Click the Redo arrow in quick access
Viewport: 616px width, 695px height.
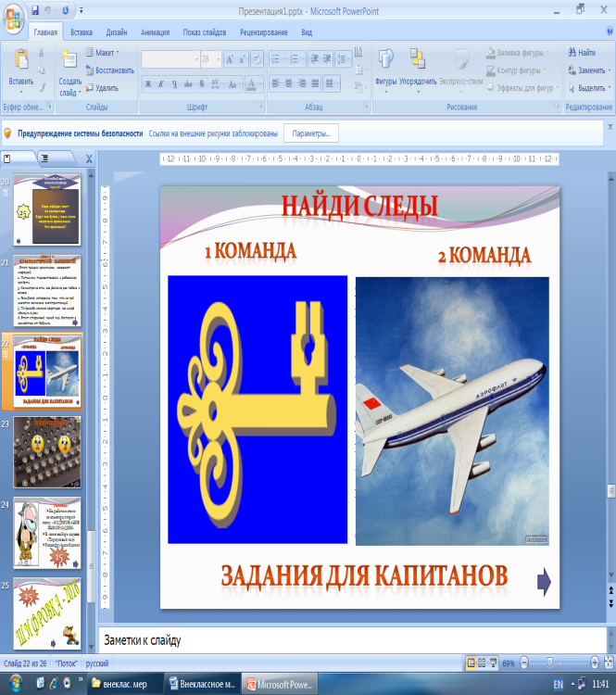tap(65, 10)
